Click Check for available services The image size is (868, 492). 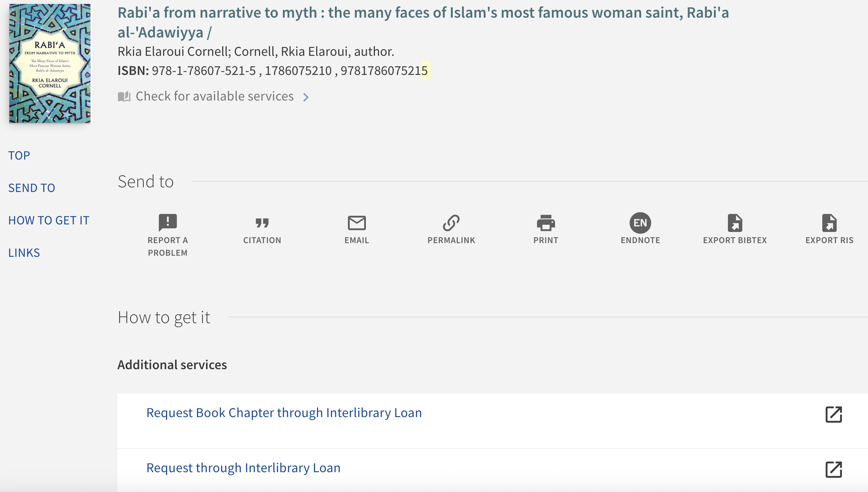point(215,97)
